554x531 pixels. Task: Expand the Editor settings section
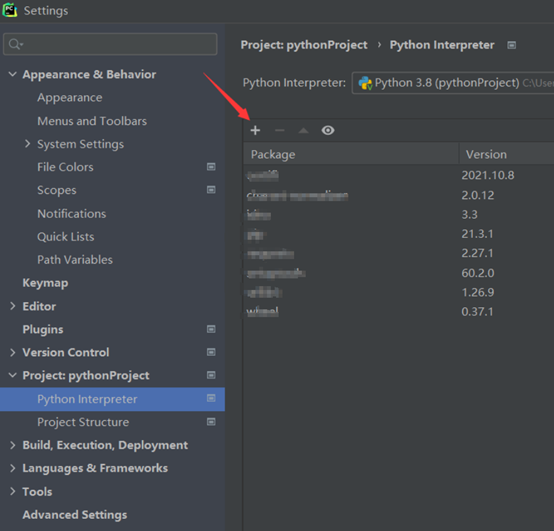click(x=12, y=306)
